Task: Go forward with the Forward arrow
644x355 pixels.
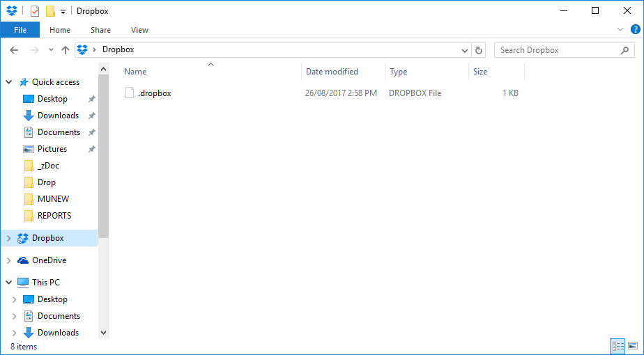Action: coord(35,50)
